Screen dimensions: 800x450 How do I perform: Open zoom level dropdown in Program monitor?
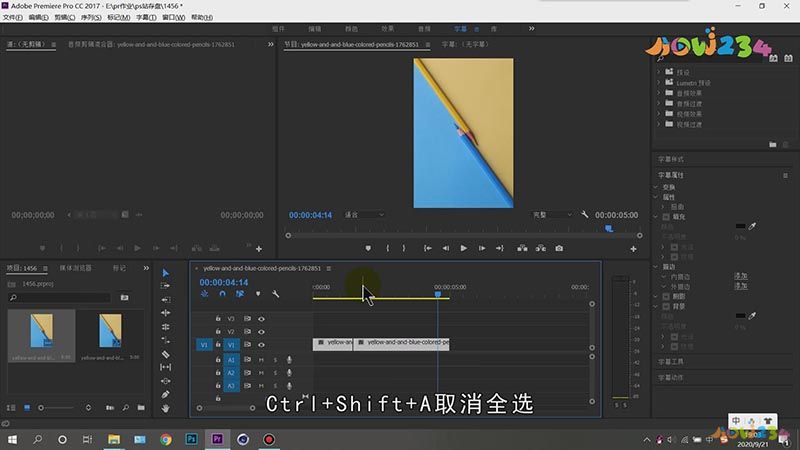[364, 215]
